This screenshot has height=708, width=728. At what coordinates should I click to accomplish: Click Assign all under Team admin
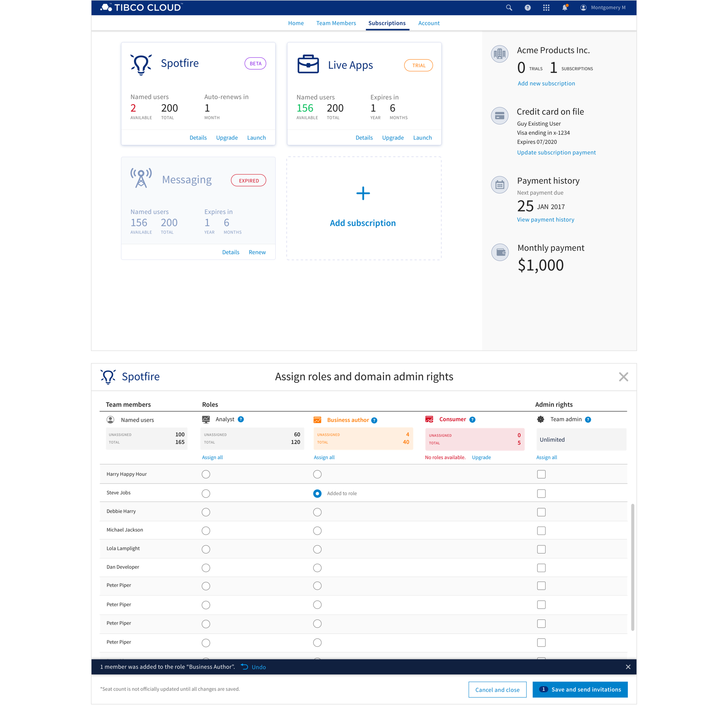click(546, 457)
